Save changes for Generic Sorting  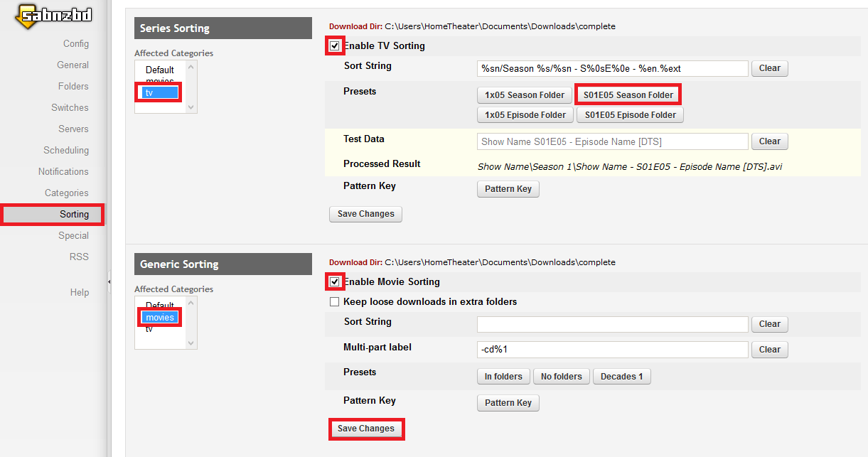point(365,429)
